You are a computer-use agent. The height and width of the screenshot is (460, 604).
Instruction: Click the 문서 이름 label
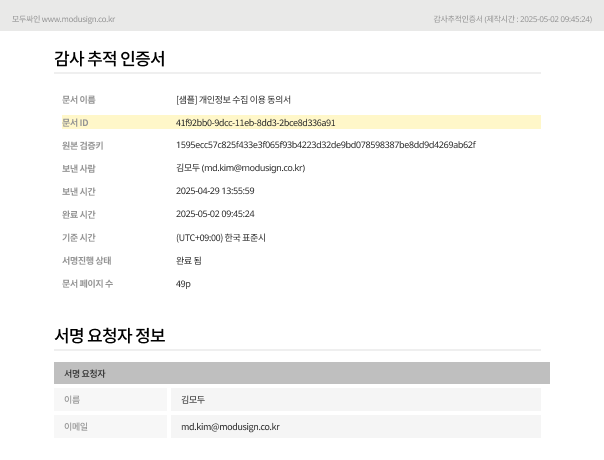[79, 100]
